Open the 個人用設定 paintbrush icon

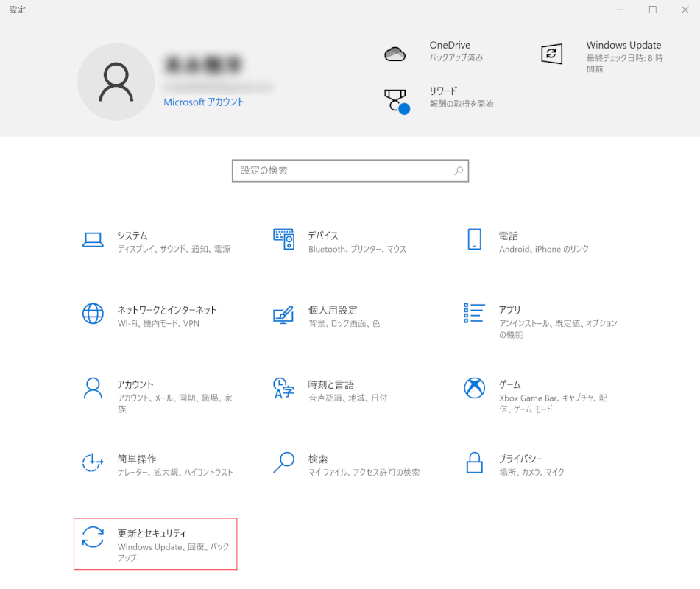(283, 314)
